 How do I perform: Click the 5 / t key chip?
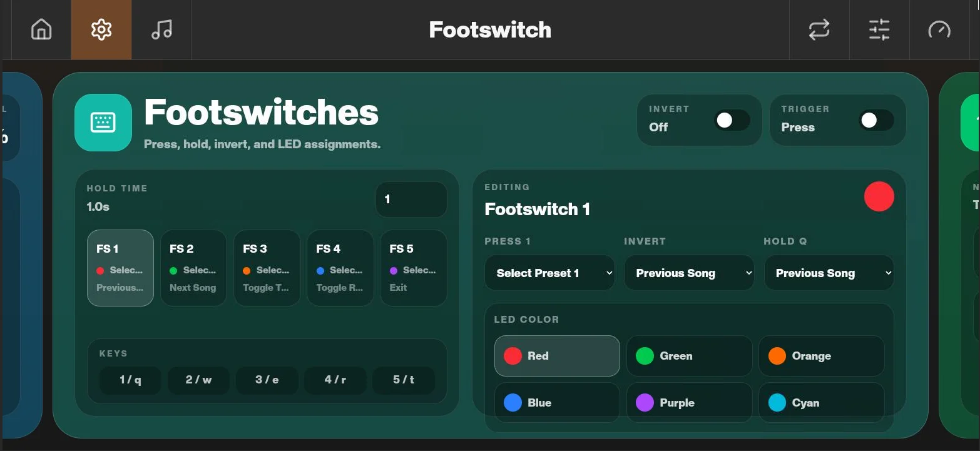pos(404,380)
